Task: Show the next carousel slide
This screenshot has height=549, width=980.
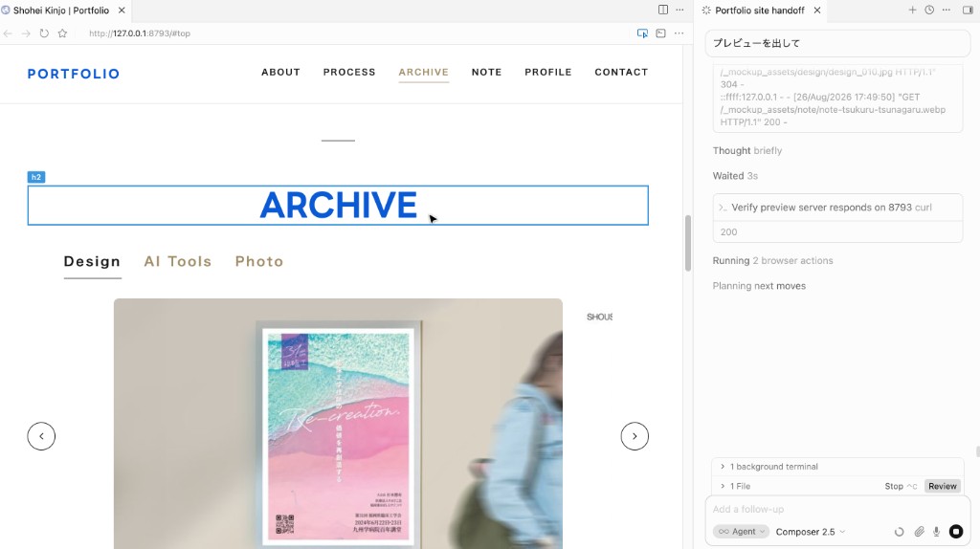Action: (x=635, y=436)
